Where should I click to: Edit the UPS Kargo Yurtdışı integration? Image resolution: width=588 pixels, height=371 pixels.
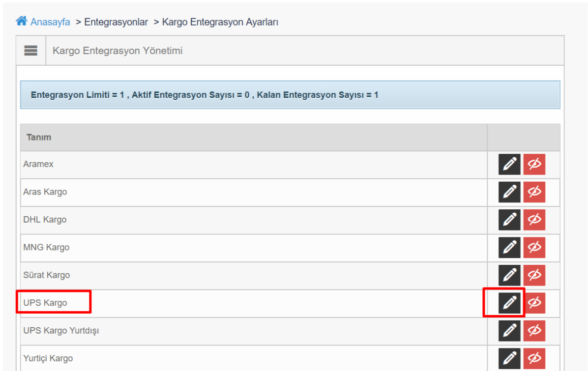click(509, 331)
